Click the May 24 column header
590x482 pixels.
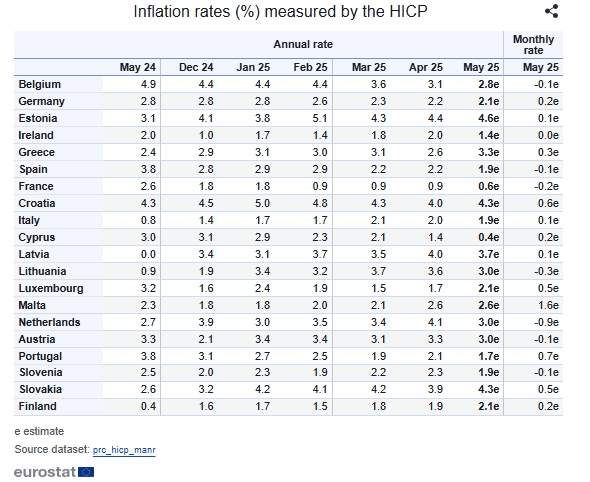click(x=138, y=67)
